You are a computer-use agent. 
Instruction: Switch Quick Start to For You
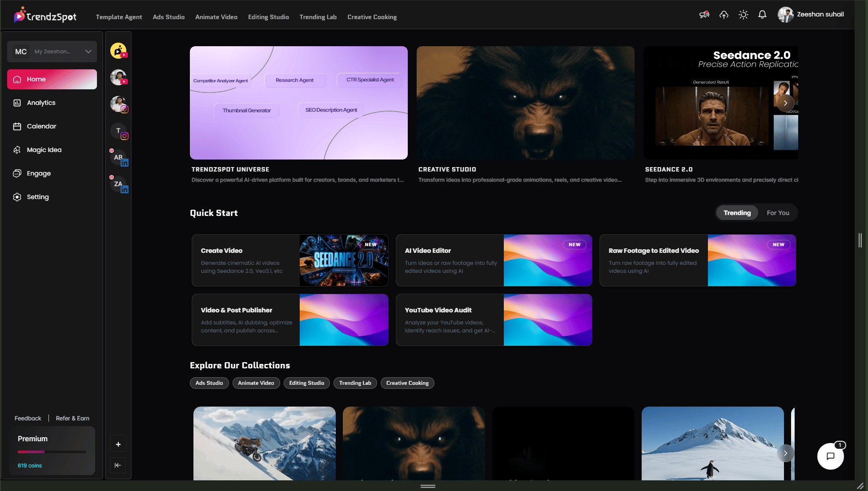coord(778,213)
